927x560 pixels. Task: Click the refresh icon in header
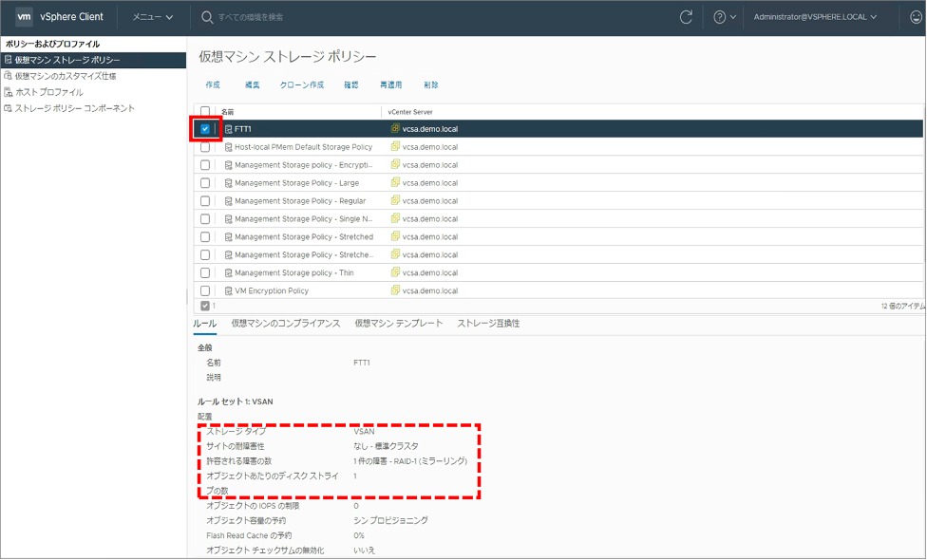(686, 17)
